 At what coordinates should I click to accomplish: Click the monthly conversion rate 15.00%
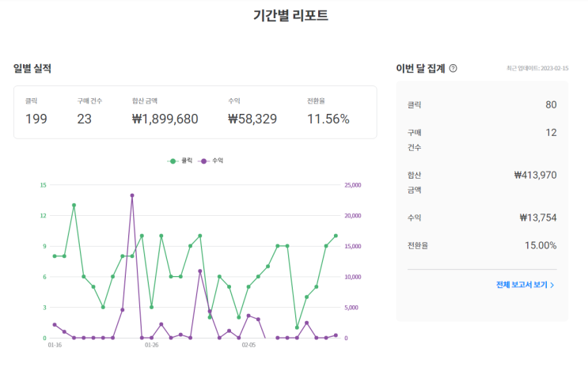pos(541,245)
